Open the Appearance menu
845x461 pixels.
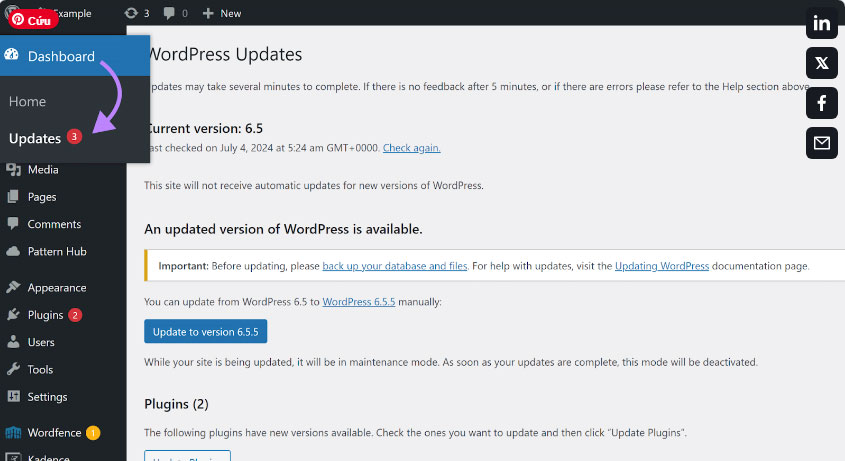tap(57, 287)
